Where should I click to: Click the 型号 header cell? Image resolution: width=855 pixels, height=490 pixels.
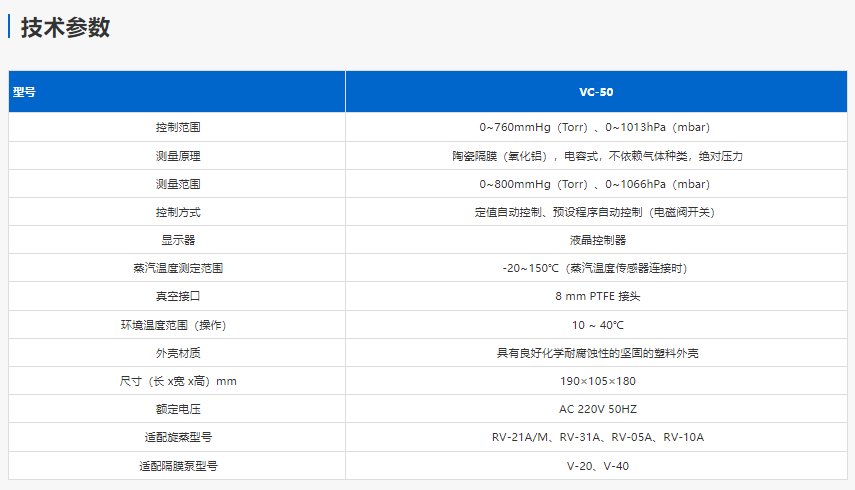click(x=25, y=92)
